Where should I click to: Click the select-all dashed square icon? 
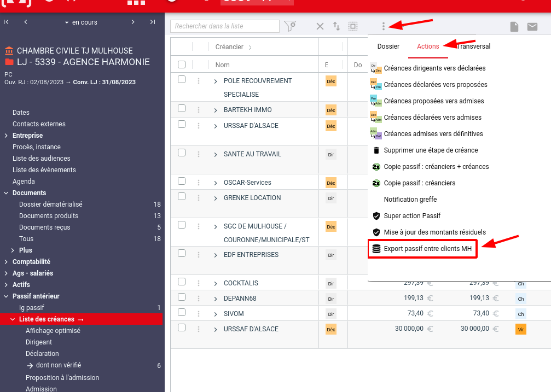click(353, 26)
